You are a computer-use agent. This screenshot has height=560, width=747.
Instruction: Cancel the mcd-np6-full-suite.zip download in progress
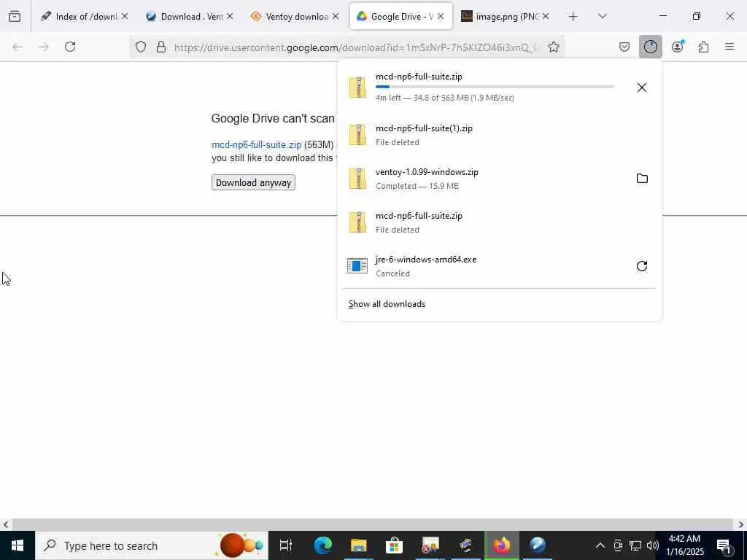point(642,87)
